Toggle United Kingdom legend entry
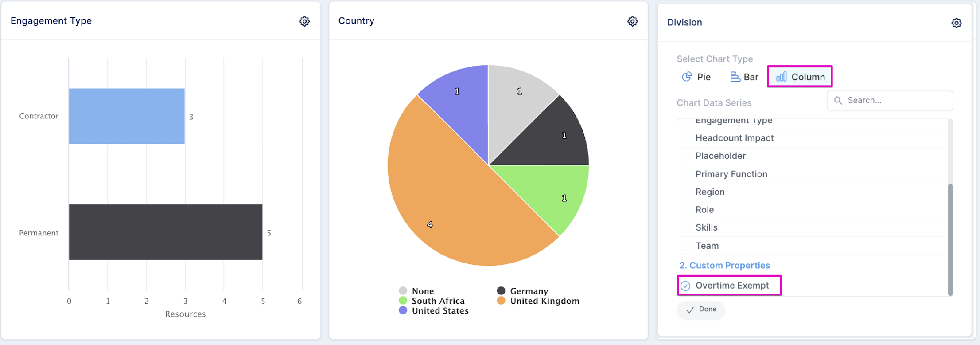The height and width of the screenshot is (345, 980). click(544, 301)
